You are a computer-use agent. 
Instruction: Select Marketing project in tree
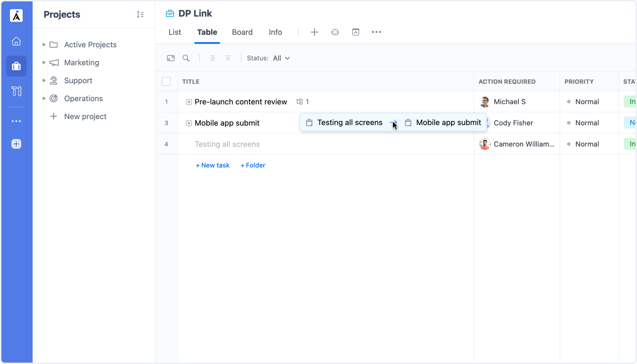coord(81,63)
